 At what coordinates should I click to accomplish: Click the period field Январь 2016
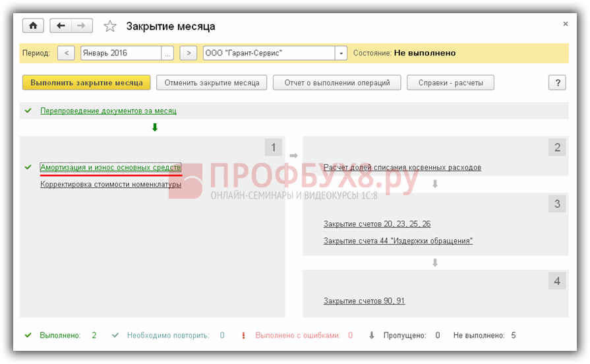tap(120, 53)
